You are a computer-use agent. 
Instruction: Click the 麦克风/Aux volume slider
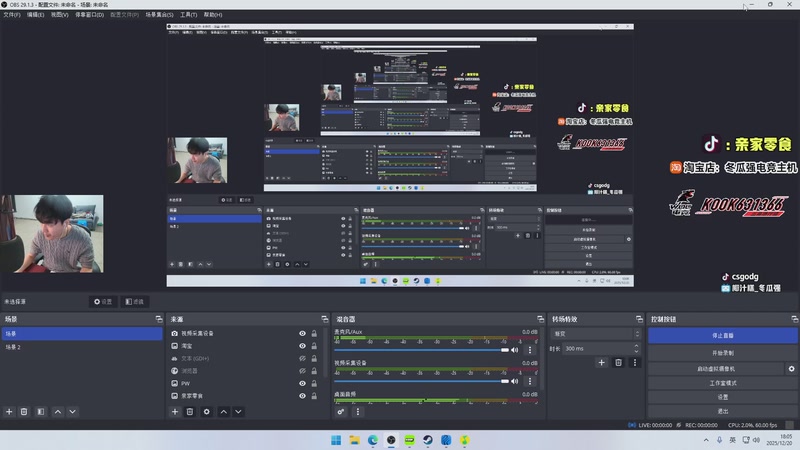422,350
